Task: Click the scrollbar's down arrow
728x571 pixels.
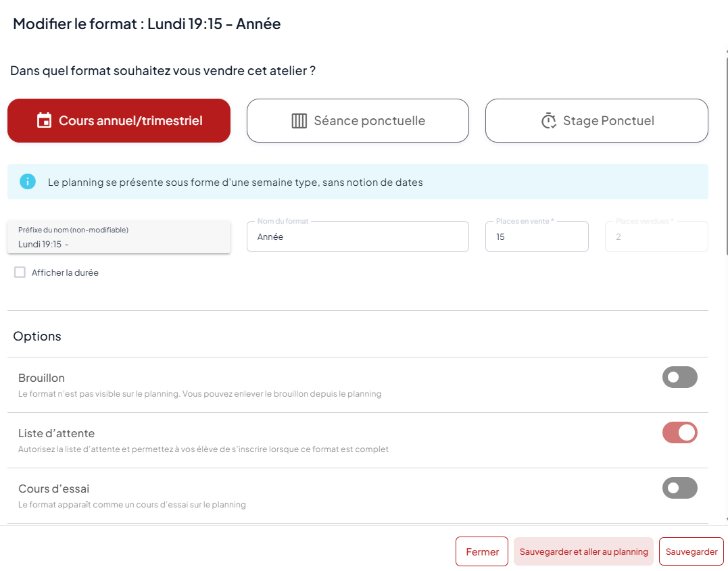Action: [725, 519]
